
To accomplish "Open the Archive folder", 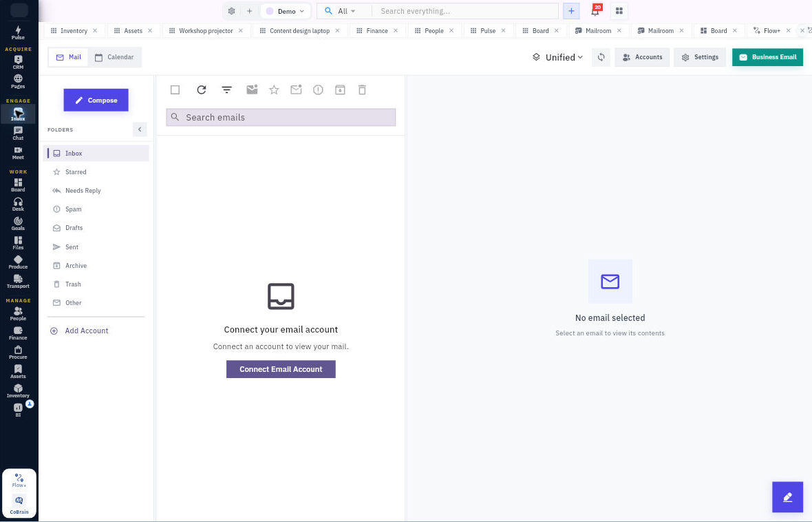I will [x=96, y=265].
